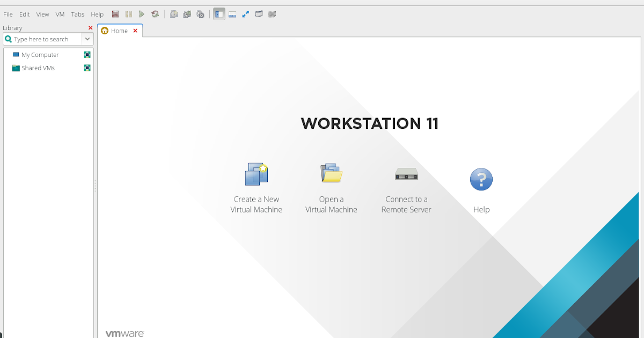Open the VM menu
The image size is (644, 338).
[x=60, y=14]
